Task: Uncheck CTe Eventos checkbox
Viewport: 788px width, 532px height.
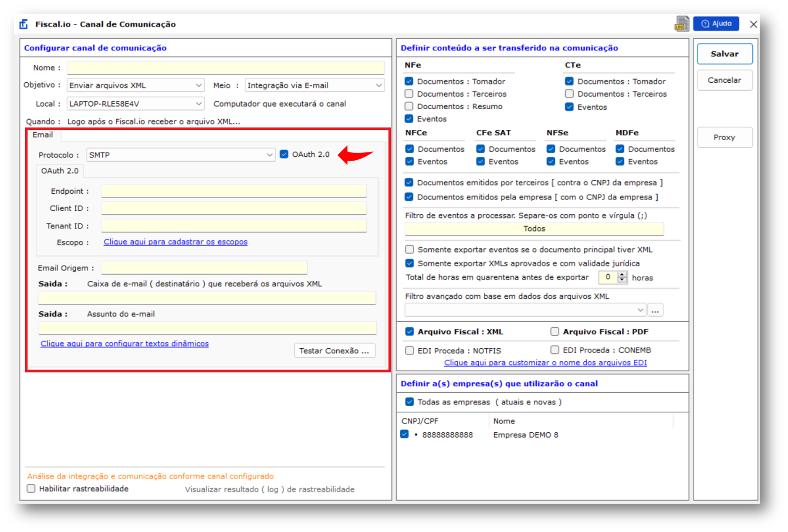Action: coord(569,107)
